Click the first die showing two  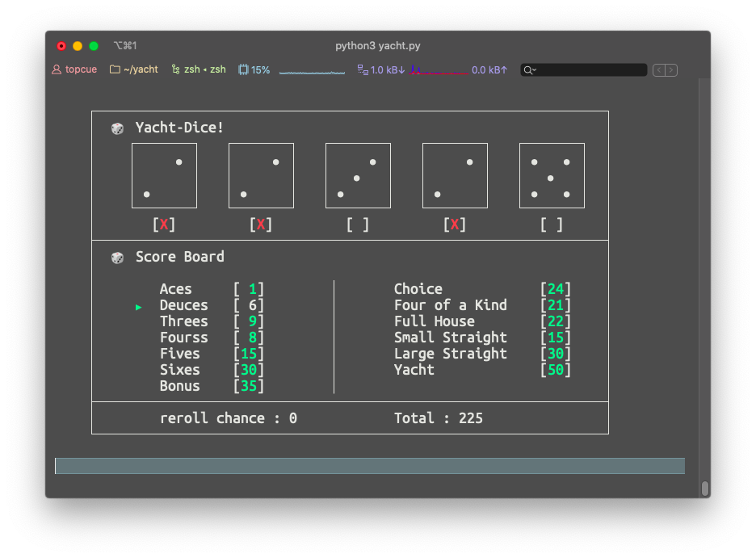(165, 175)
